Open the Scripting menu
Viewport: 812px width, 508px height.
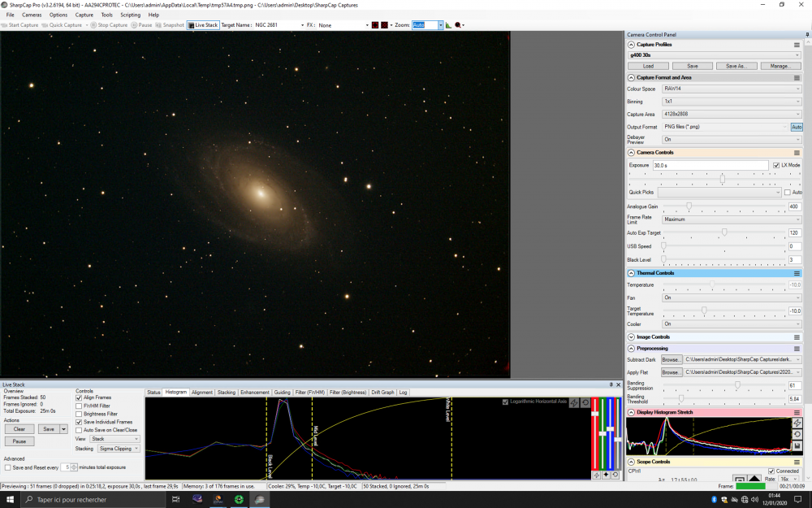click(130, 15)
